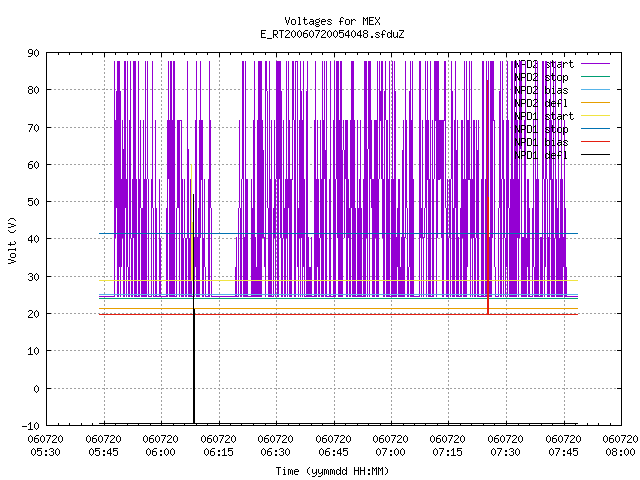The image size is (640, 480).
Task: Click the 'NPD2 defl' legend text
Action: coord(541,103)
